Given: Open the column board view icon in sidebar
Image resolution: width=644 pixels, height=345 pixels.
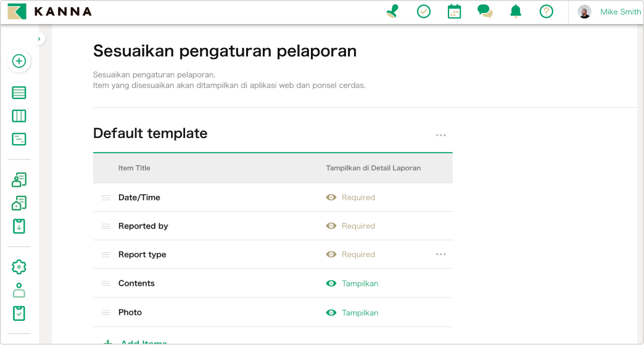Looking at the screenshot, I should (x=19, y=116).
